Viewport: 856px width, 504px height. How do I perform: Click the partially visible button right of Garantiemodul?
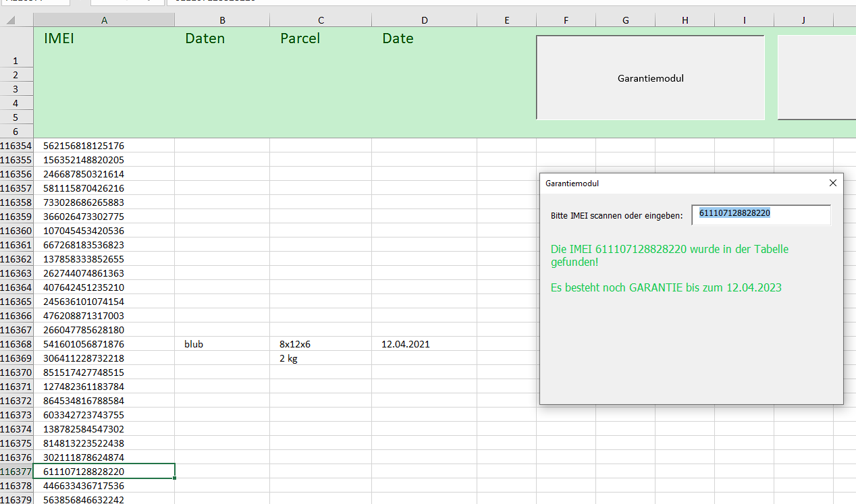[x=817, y=78]
